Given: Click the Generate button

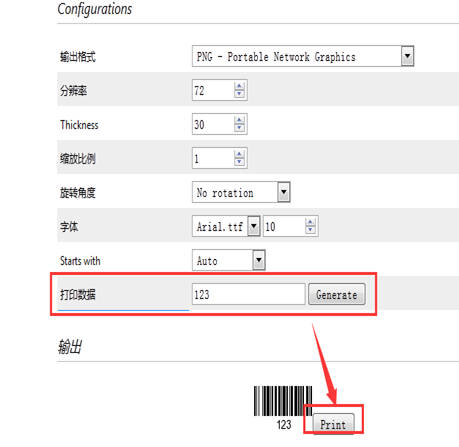Looking at the screenshot, I should tap(337, 294).
